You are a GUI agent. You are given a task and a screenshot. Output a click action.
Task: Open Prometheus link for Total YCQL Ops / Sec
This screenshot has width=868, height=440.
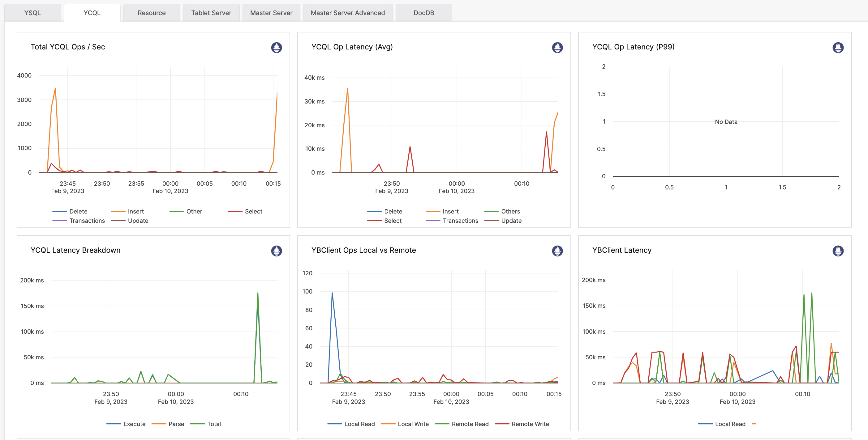click(x=276, y=48)
